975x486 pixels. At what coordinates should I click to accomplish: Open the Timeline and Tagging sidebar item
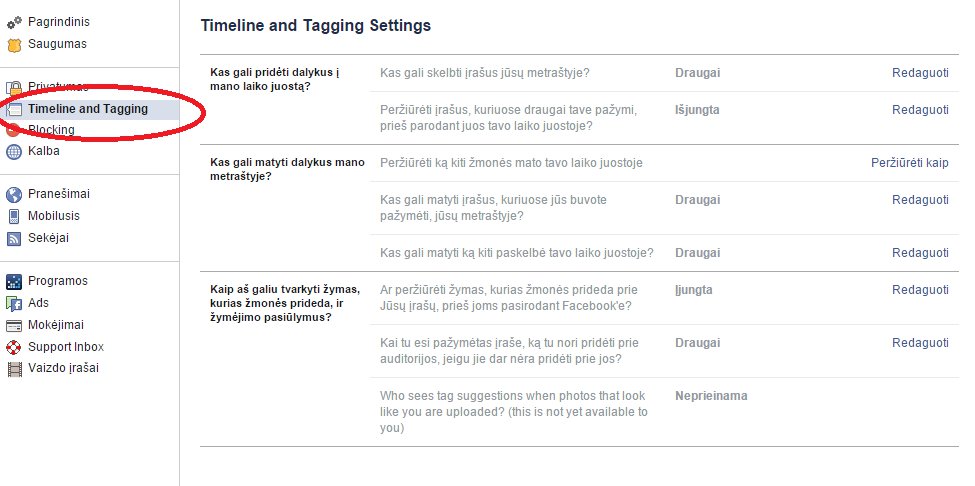point(90,109)
